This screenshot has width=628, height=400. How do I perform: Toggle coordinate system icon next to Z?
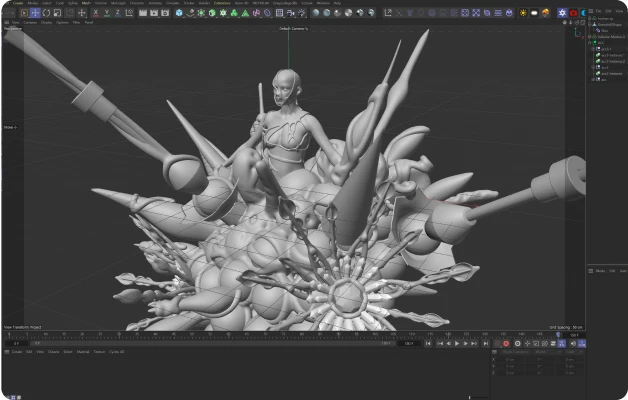click(x=129, y=13)
